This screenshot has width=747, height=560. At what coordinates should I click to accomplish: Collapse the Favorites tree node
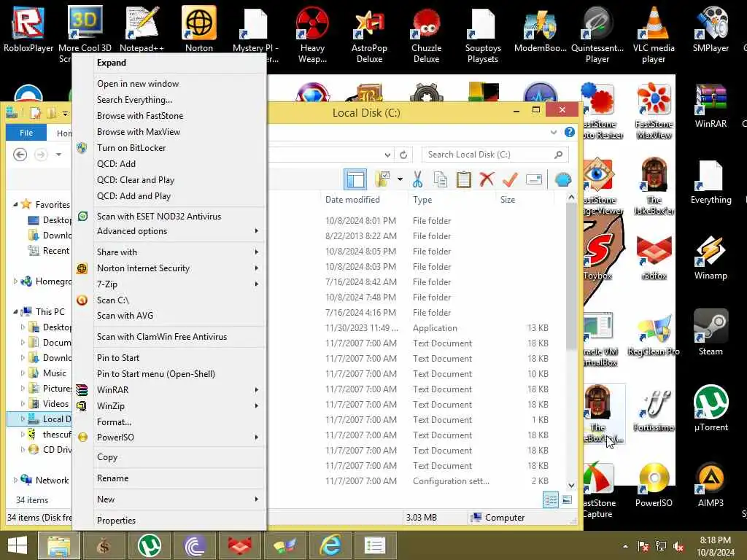15,204
